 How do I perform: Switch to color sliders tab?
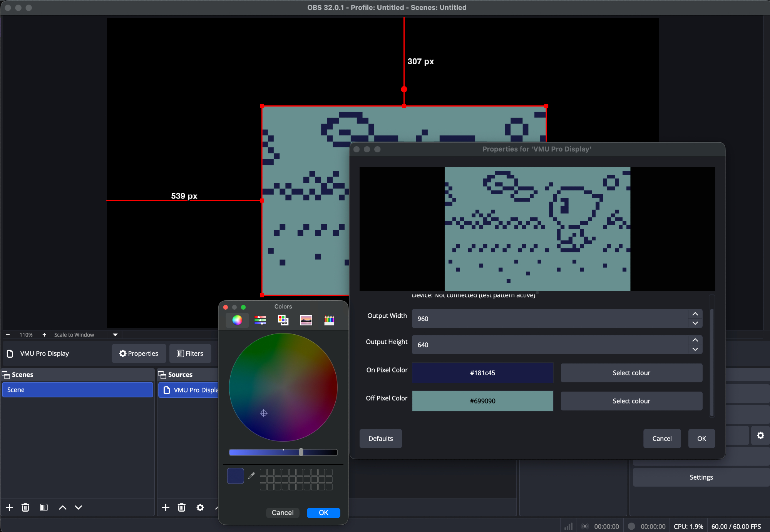[260, 320]
